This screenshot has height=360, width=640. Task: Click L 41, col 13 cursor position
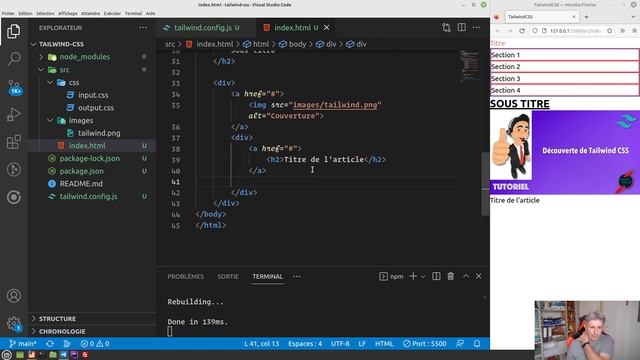tap(262, 344)
